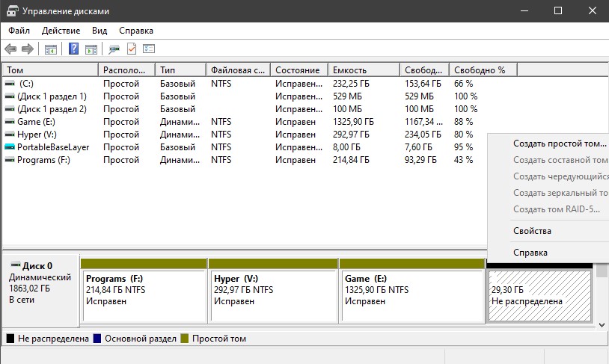Show or hide the action pane icon

(91, 49)
